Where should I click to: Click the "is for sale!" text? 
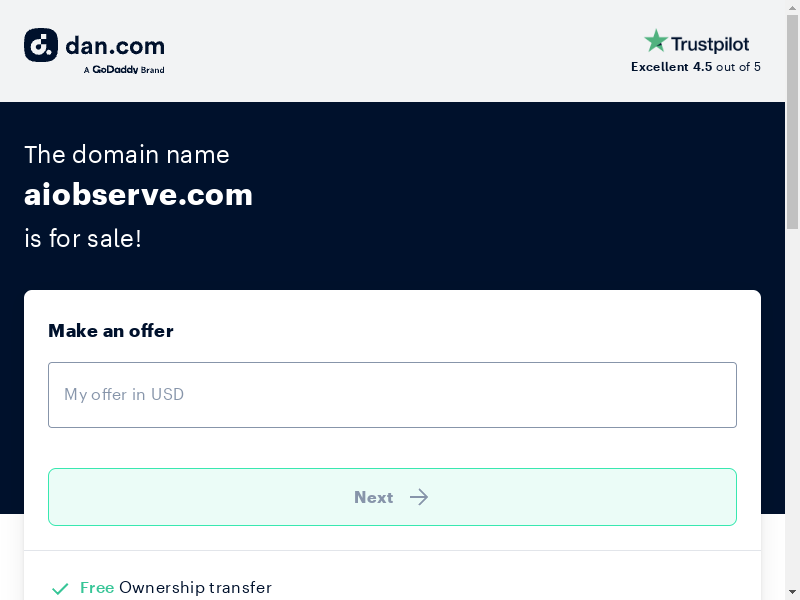point(83,238)
